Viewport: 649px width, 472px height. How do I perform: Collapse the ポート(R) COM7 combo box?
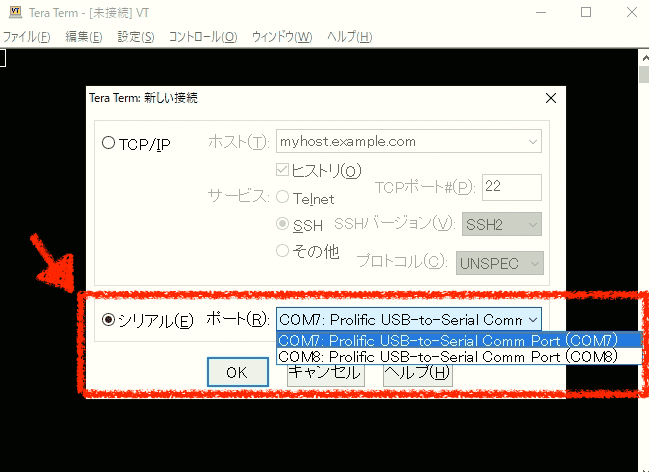(x=533, y=320)
